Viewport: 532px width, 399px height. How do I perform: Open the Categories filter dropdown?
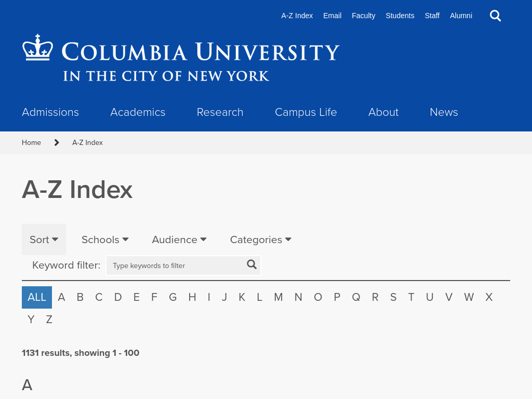click(x=261, y=240)
